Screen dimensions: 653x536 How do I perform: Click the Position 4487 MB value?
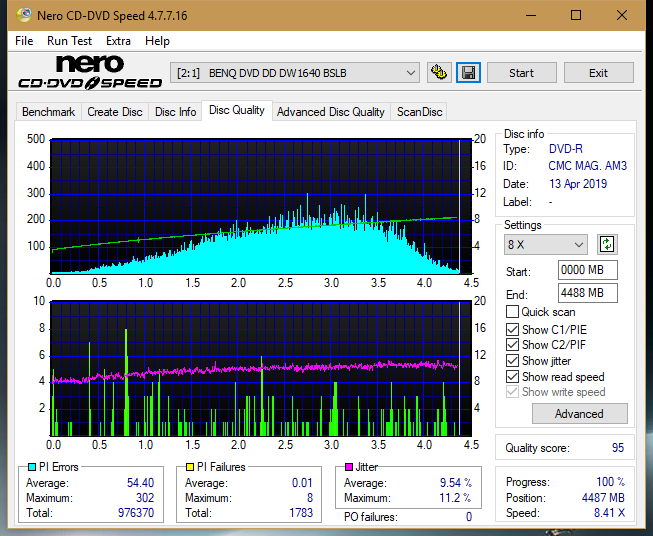tap(603, 498)
